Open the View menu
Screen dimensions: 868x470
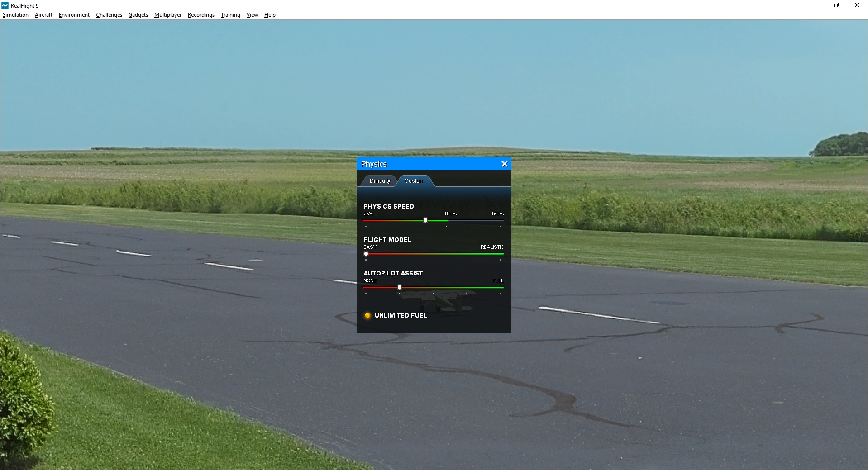pyautogui.click(x=252, y=15)
